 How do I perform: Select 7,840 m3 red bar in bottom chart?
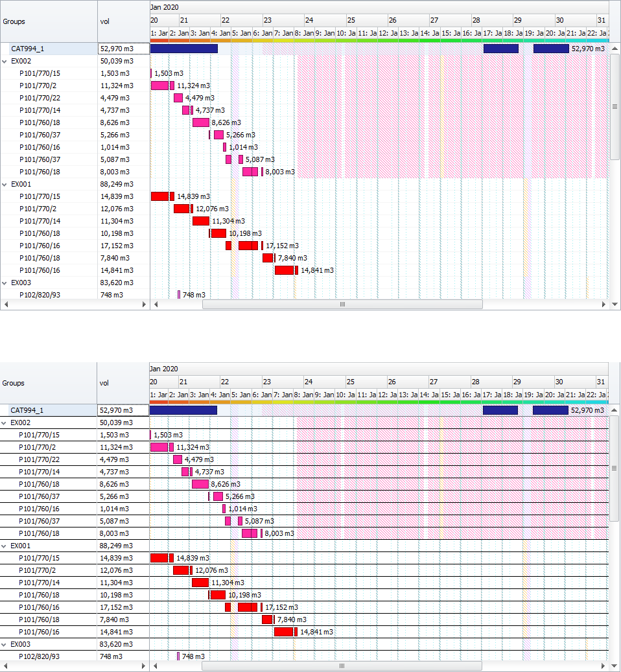(267, 620)
